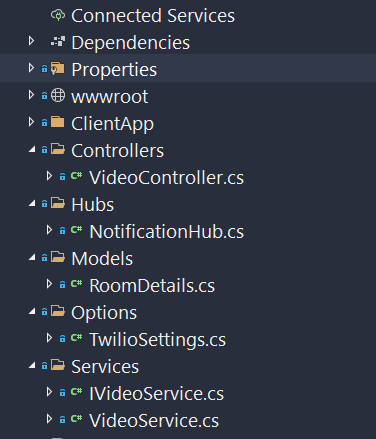Click the lock icon beside IVideoService.cs
Screen dimensions: 376x439
click(x=62, y=393)
